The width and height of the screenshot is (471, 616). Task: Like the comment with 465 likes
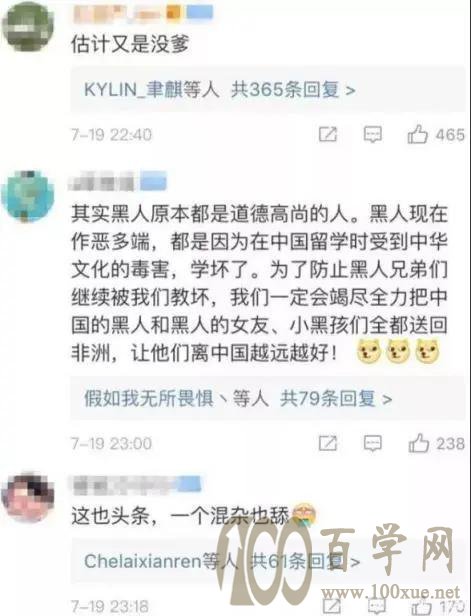click(x=418, y=134)
